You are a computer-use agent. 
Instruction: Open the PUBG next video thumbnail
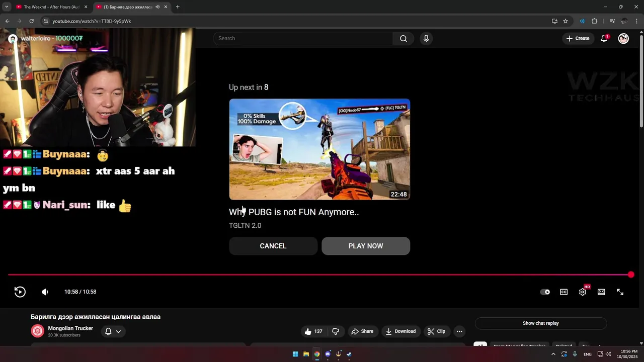[x=319, y=149]
